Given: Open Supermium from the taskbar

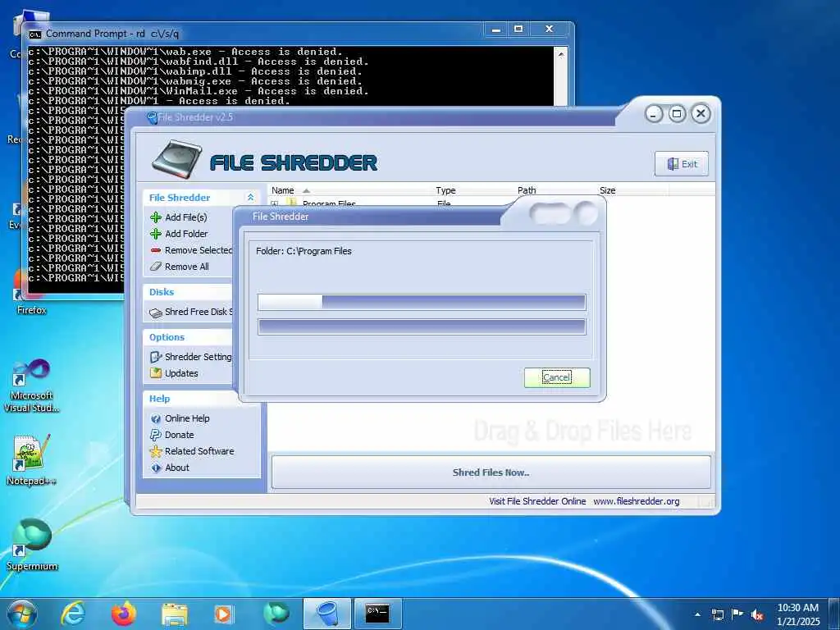Looking at the screenshot, I should [276, 614].
